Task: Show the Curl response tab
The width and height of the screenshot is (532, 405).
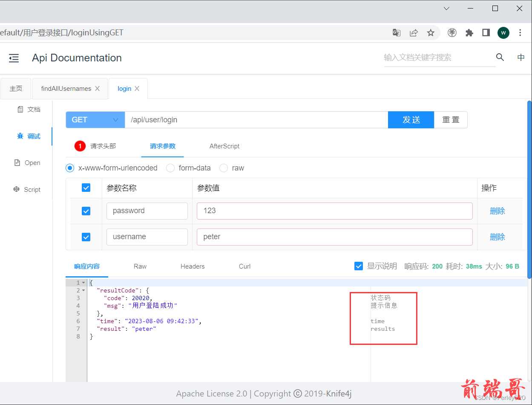Action: (x=244, y=266)
